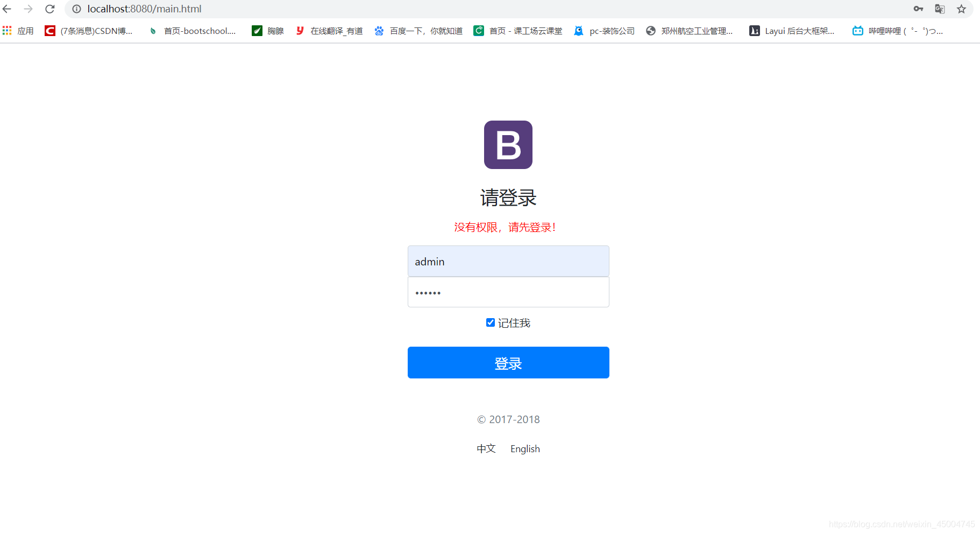Viewport: 980px width, 534px height.
Task: Click the purple B logo icon
Action: point(508,144)
